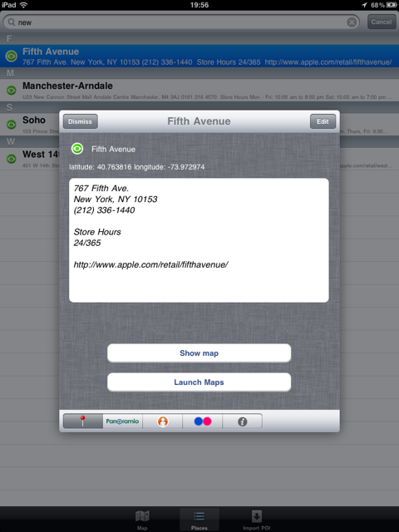Toggle eye icon on Soho row
This screenshot has width=399, height=532.
pos(12,125)
